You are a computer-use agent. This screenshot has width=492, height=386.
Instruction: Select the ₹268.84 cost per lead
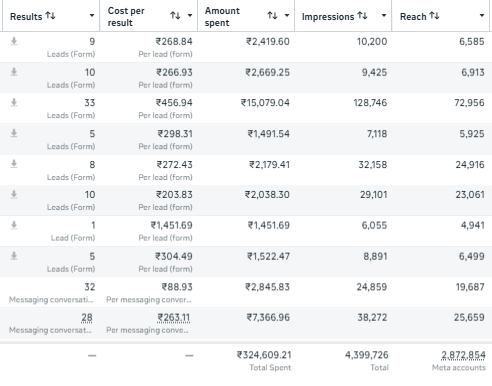[x=174, y=42]
